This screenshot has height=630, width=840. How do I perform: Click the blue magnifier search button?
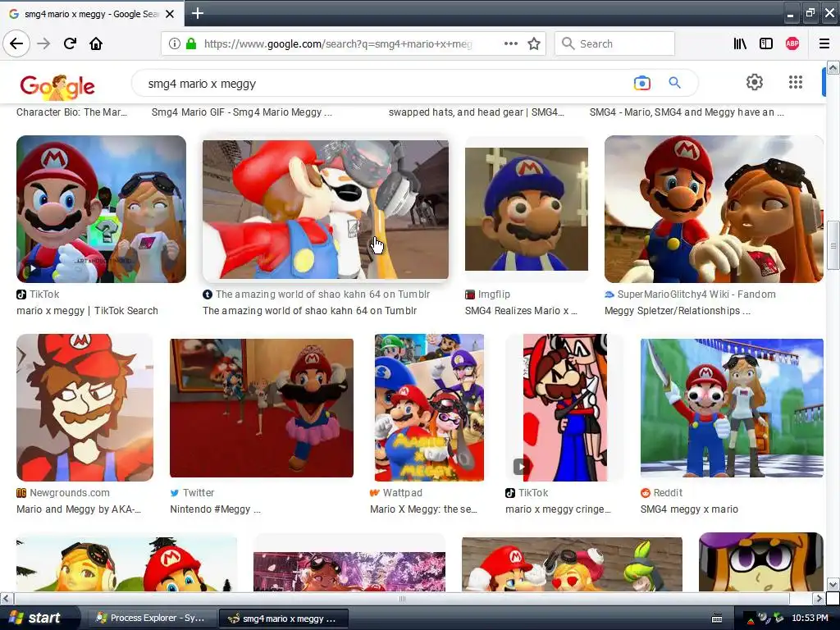[674, 83]
